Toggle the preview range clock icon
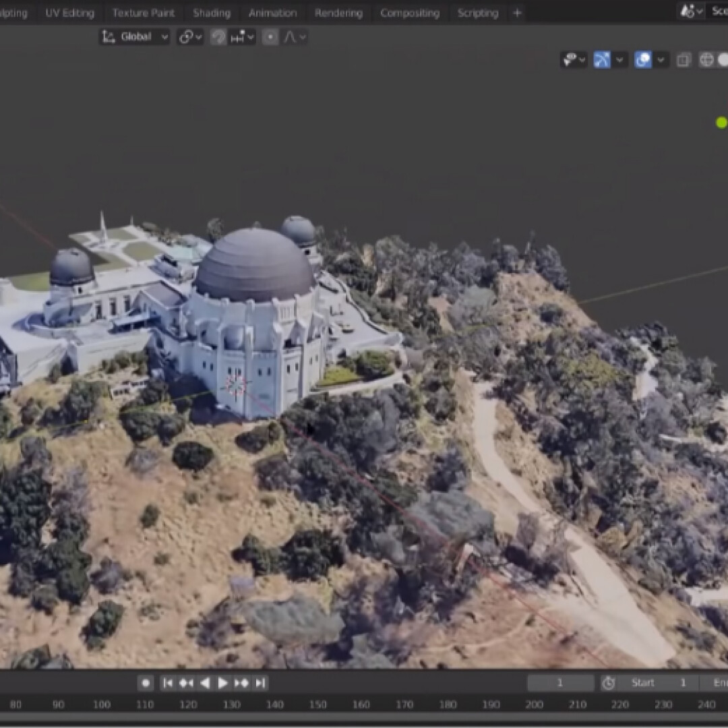Screen dimensions: 728x728 click(x=609, y=683)
